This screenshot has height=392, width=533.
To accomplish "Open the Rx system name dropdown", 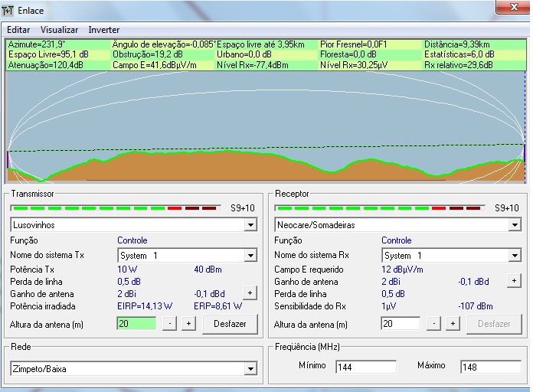I will [x=514, y=255].
